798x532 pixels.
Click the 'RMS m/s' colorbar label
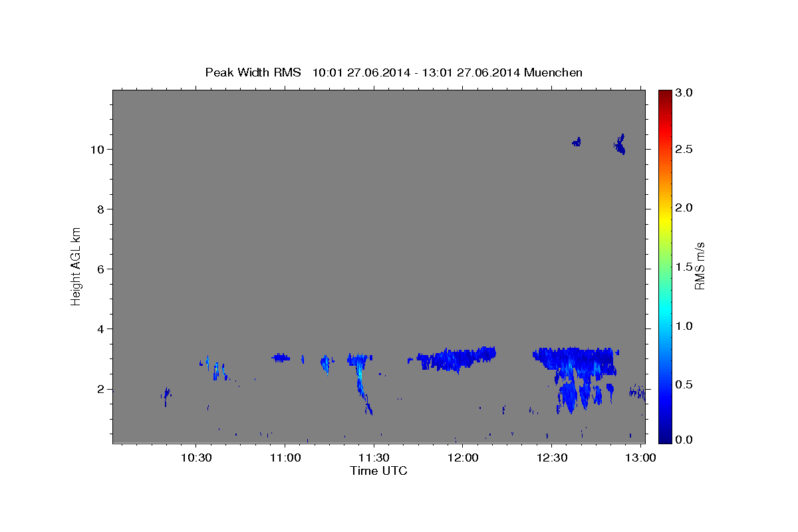point(699,266)
